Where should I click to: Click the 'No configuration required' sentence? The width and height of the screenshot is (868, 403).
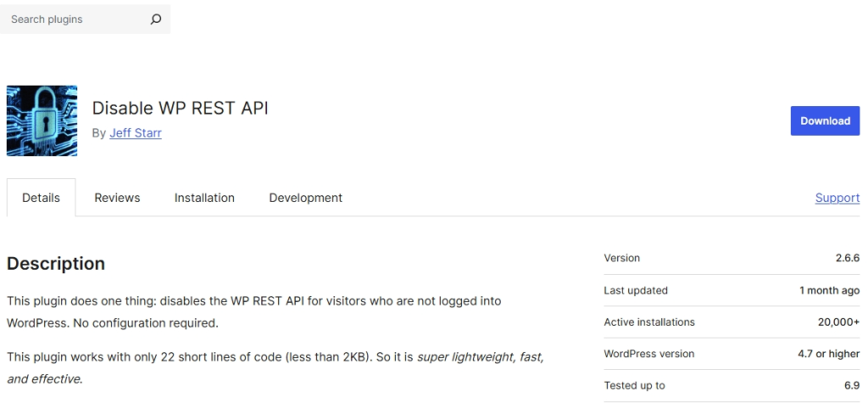[146, 323]
